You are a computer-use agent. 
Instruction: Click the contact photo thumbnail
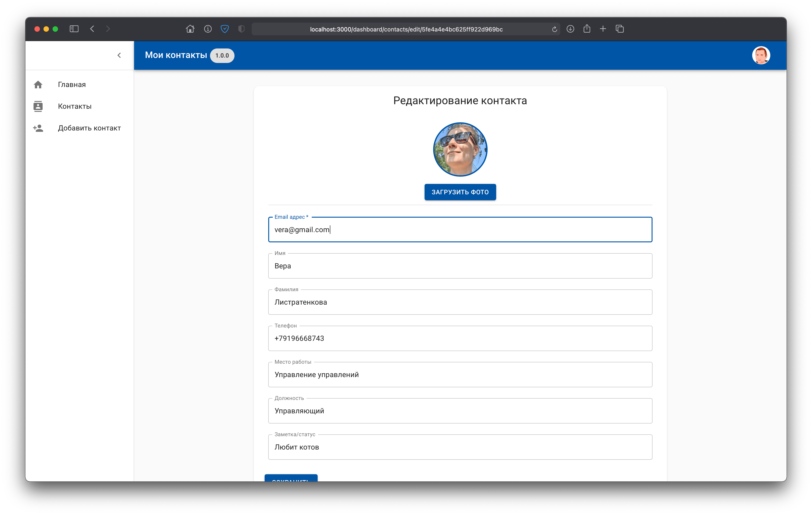[460, 149]
